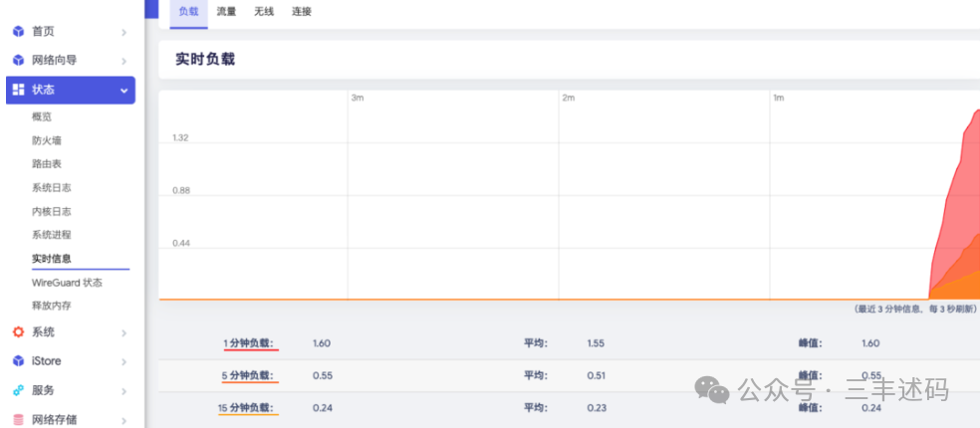Expand the 网络存储 menu chevron
This screenshot has height=428, width=980.
click(x=123, y=420)
